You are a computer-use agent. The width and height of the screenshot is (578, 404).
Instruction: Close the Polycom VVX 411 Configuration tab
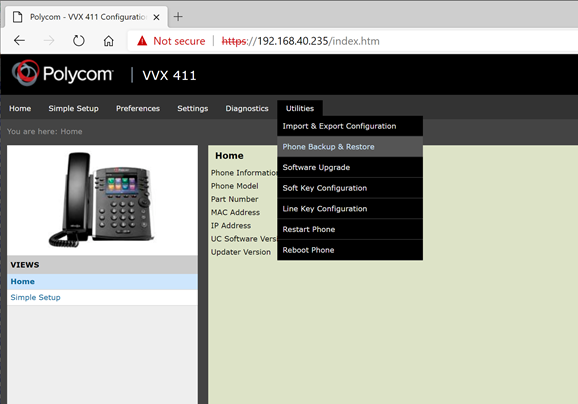[156, 17]
